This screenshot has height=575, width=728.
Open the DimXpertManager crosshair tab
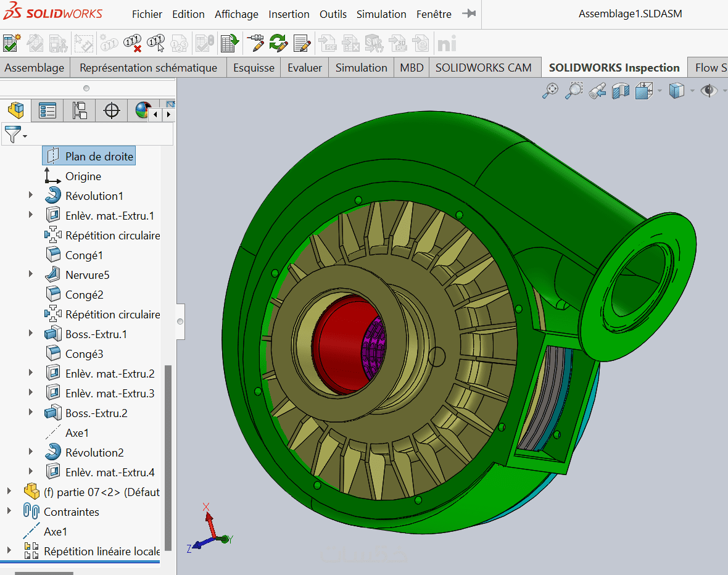(112, 111)
